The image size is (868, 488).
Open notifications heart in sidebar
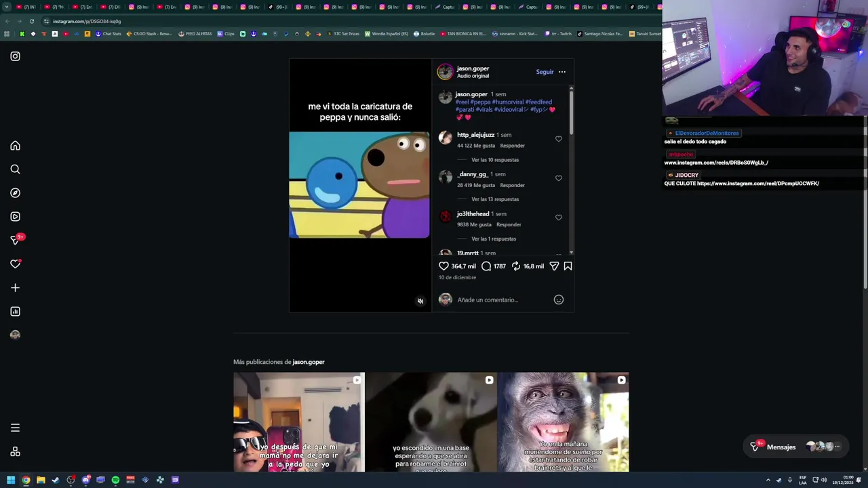click(x=15, y=264)
